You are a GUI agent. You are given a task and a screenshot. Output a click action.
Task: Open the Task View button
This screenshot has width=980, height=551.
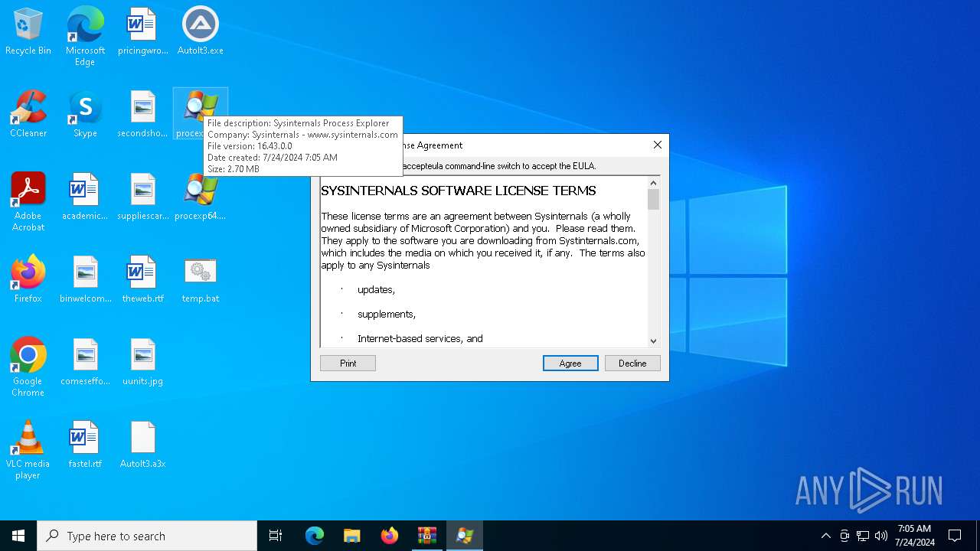pyautogui.click(x=276, y=536)
